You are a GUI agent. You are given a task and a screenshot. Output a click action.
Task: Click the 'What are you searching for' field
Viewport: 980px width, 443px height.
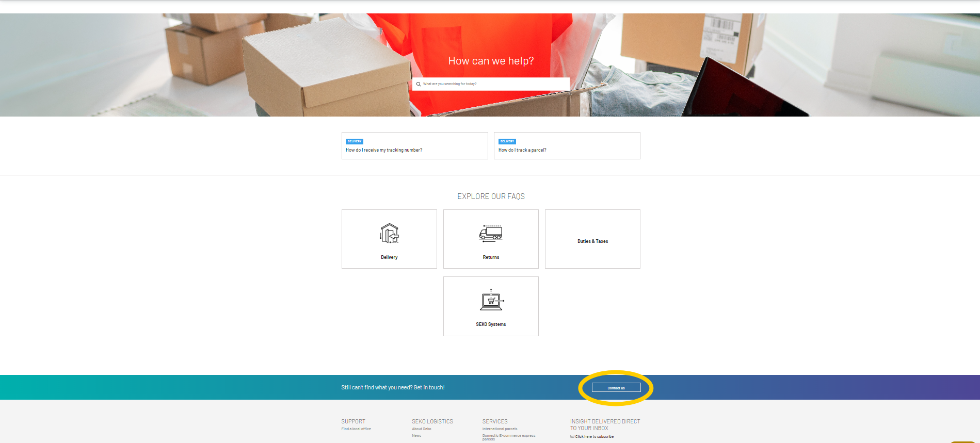pos(493,84)
